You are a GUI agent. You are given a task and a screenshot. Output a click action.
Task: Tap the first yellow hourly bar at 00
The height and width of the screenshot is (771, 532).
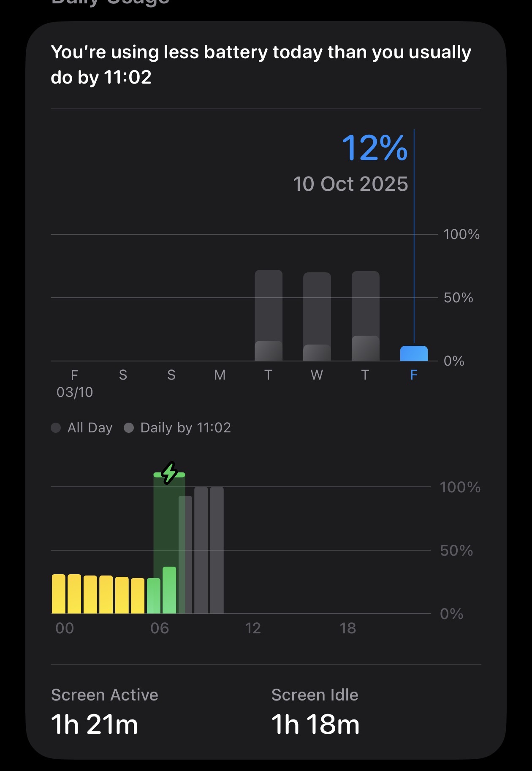coord(59,594)
